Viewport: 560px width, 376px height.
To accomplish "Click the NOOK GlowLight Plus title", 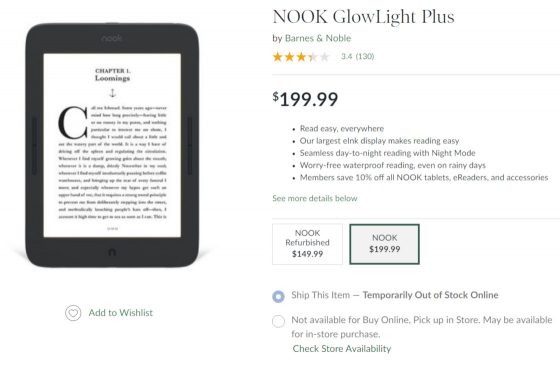I will point(364,17).
